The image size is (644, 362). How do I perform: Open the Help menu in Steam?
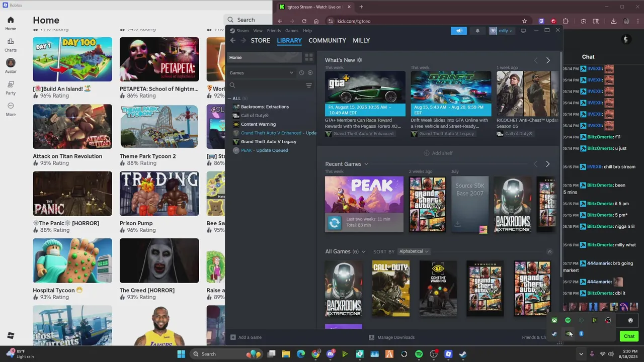pos(307,31)
